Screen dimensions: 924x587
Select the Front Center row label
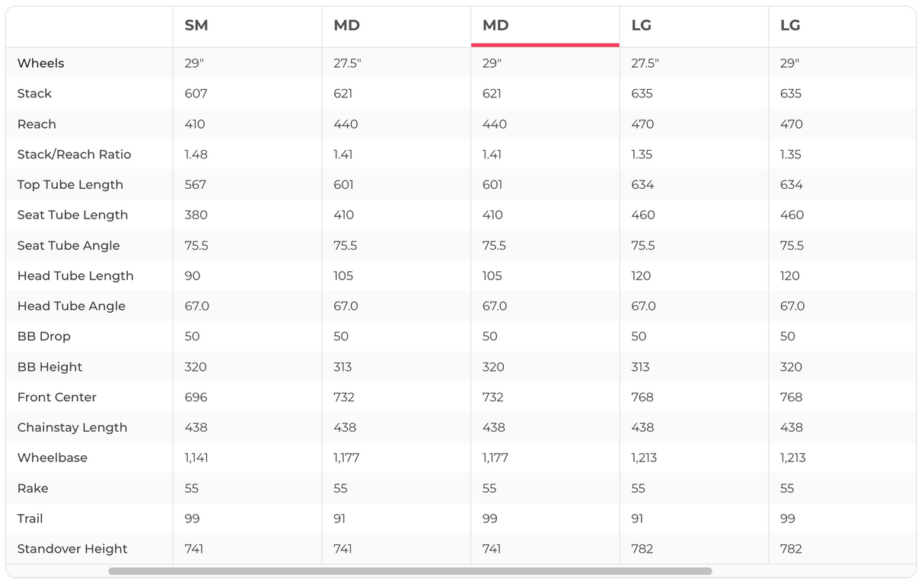pos(57,397)
